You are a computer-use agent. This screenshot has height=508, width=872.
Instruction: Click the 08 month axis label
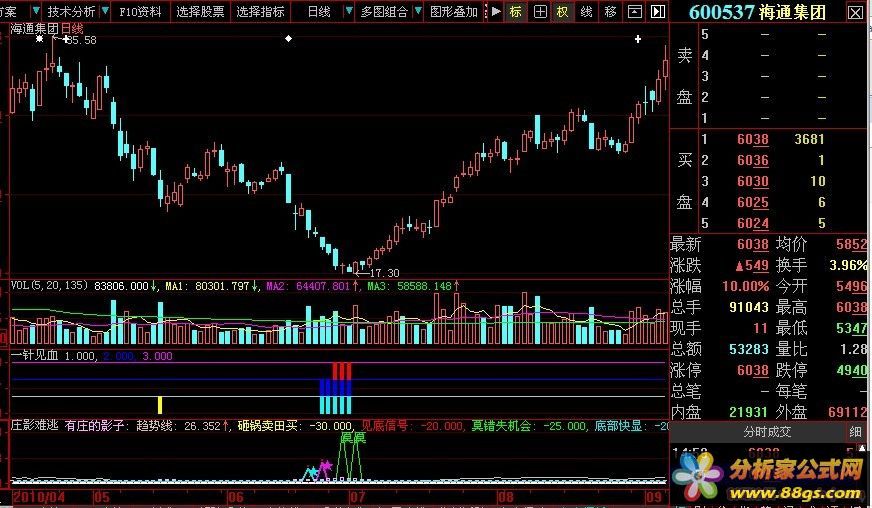pos(506,497)
